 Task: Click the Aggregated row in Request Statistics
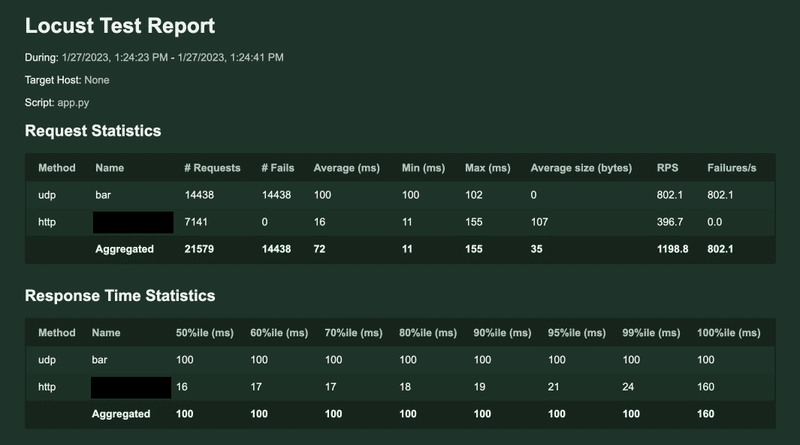(x=400, y=250)
